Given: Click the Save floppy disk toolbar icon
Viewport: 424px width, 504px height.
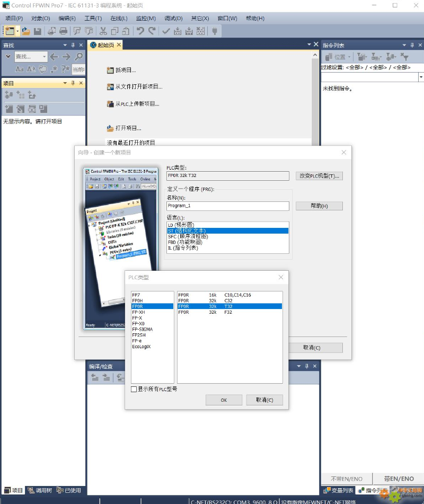Looking at the screenshot, I should (x=38, y=31).
